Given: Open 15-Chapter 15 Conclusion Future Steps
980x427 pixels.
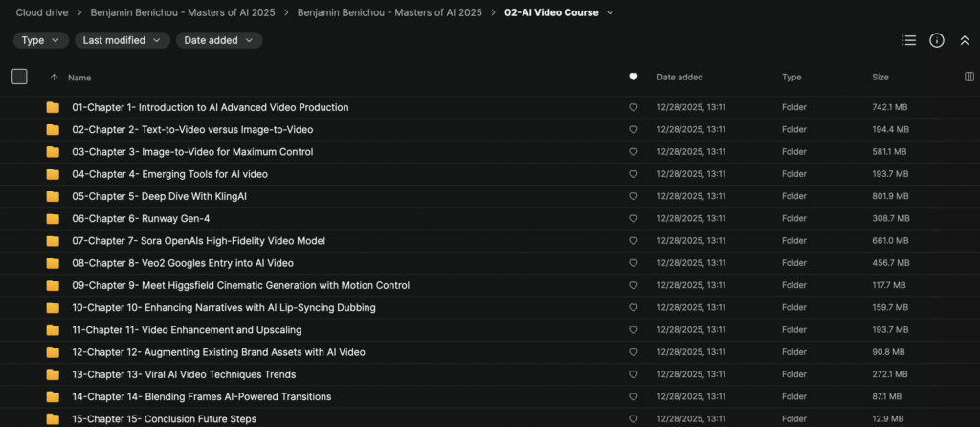Looking at the screenshot, I should [165, 419].
